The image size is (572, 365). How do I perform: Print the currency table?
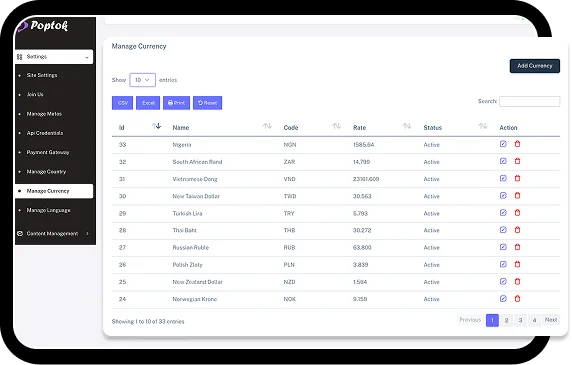[177, 103]
